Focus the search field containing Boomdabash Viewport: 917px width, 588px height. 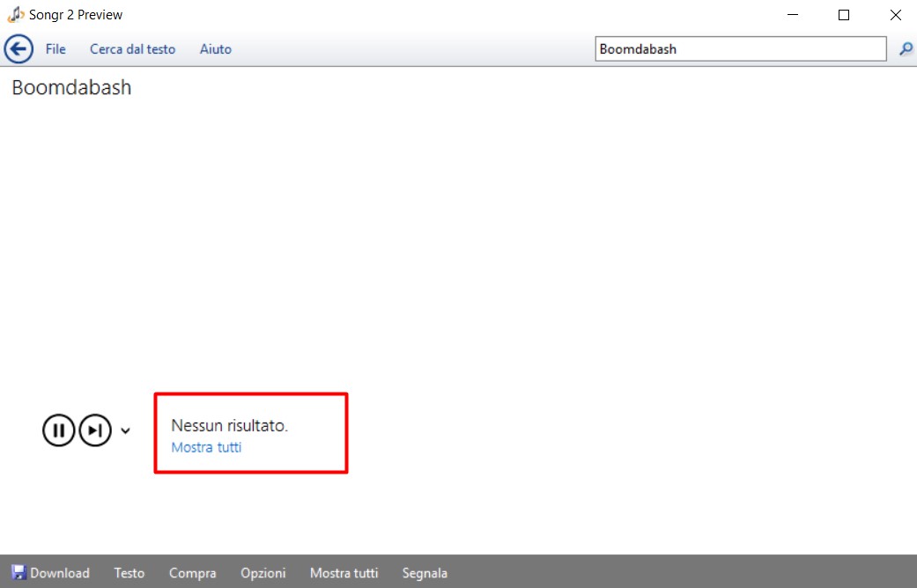(741, 49)
